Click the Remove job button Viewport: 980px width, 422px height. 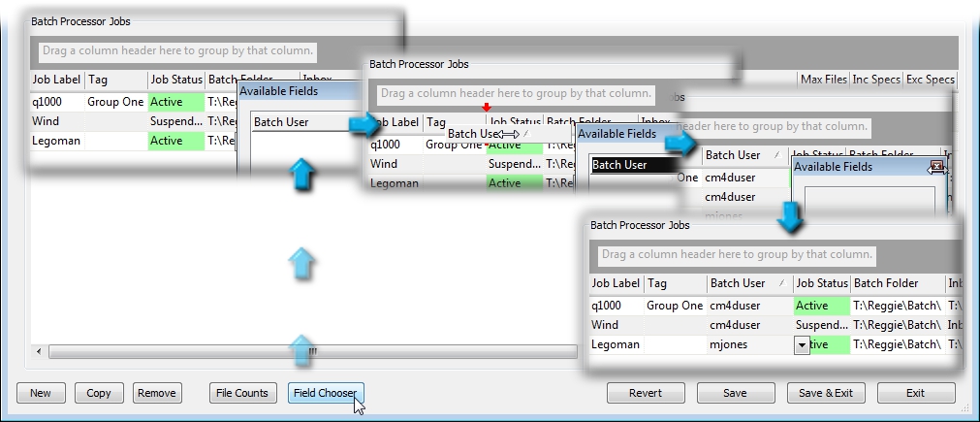156,393
